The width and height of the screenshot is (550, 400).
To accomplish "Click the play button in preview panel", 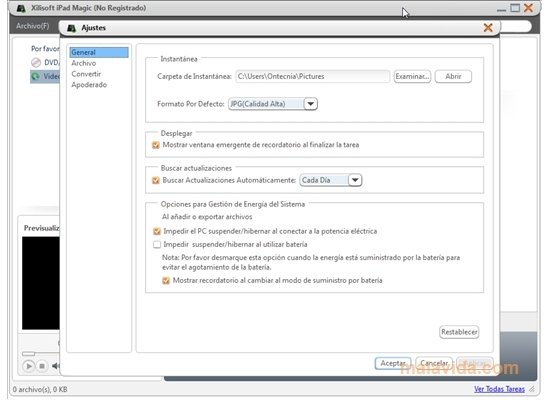I will pos(29,366).
